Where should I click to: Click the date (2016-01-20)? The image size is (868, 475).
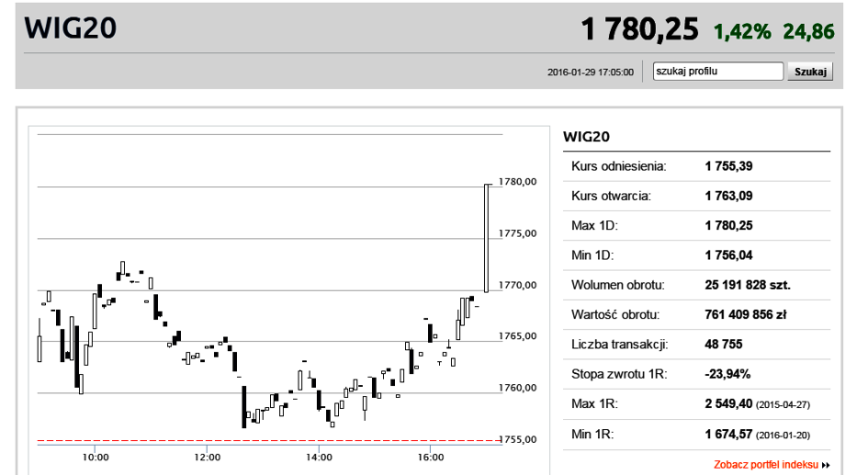point(783,435)
